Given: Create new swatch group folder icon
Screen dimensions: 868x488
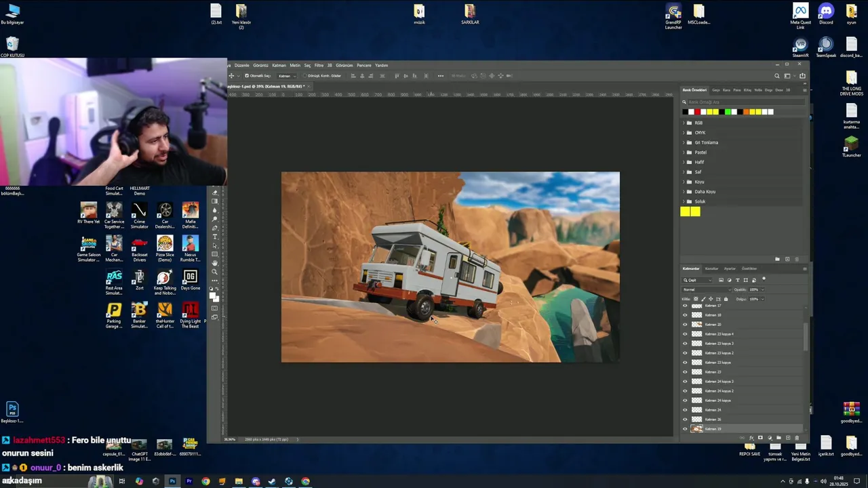Looking at the screenshot, I should 777,259.
